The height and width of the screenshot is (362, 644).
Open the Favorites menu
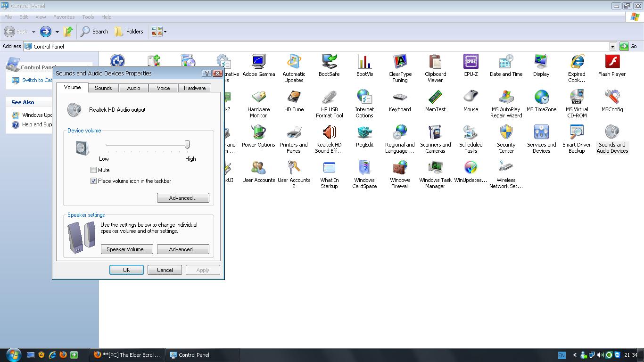pyautogui.click(x=64, y=17)
